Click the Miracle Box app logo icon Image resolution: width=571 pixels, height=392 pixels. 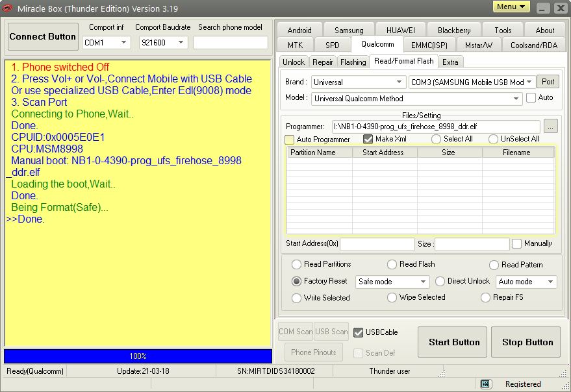(x=7, y=8)
